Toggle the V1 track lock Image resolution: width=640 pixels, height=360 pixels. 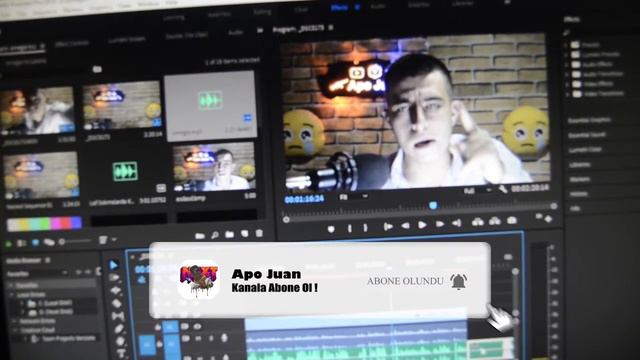click(158, 327)
